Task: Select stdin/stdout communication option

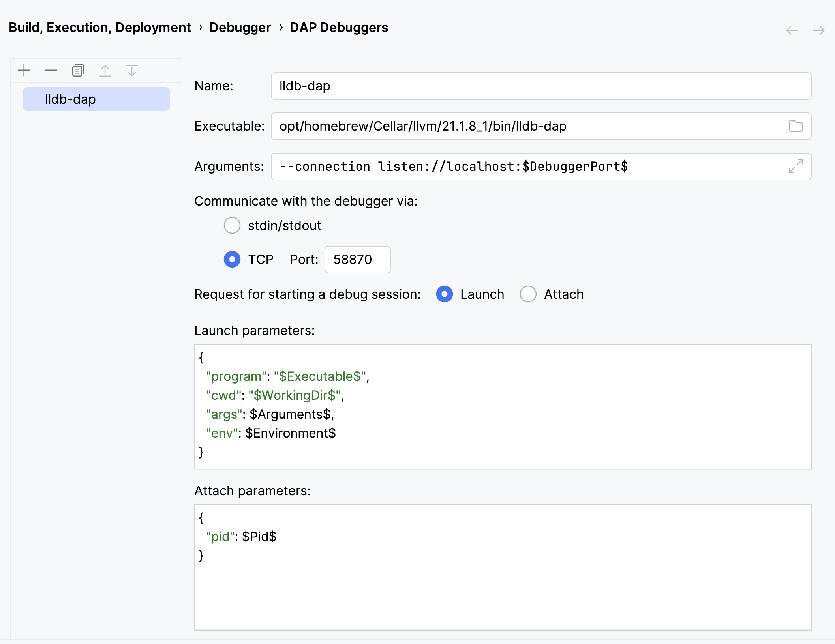Action: point(232,225)
